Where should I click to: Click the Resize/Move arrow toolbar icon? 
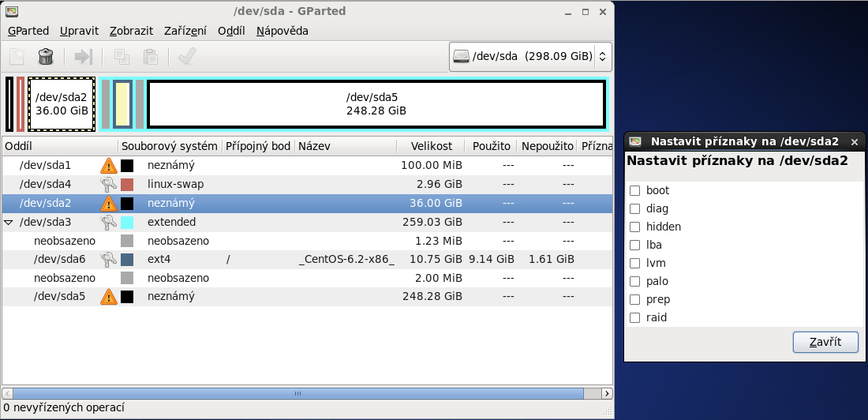click(x=84, y=57)
